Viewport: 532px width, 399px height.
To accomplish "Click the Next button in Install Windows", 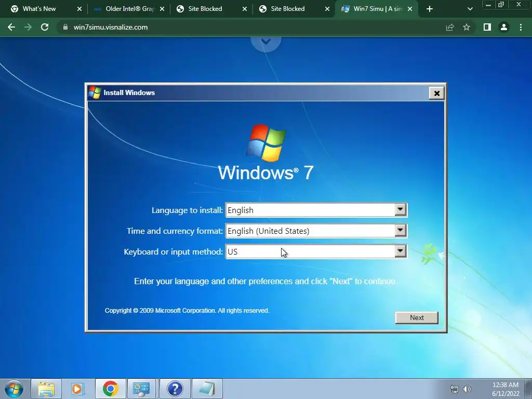I will (417, 317).
